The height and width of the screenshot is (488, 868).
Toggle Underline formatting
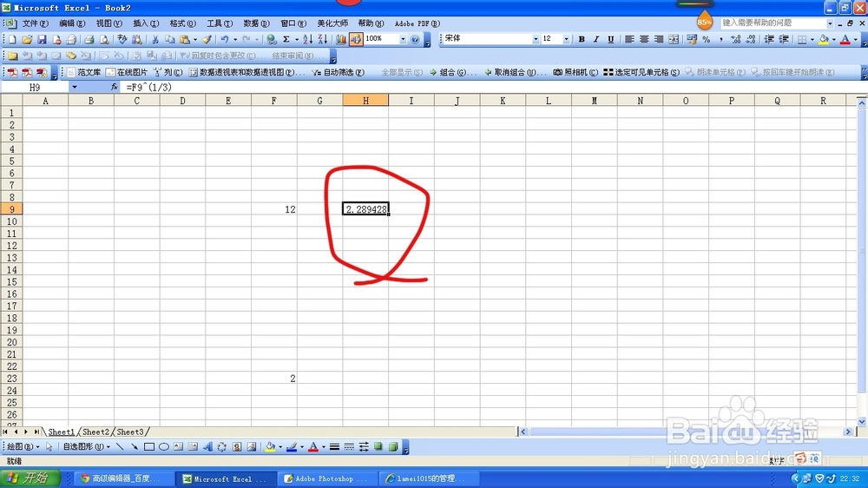(610, 39)
